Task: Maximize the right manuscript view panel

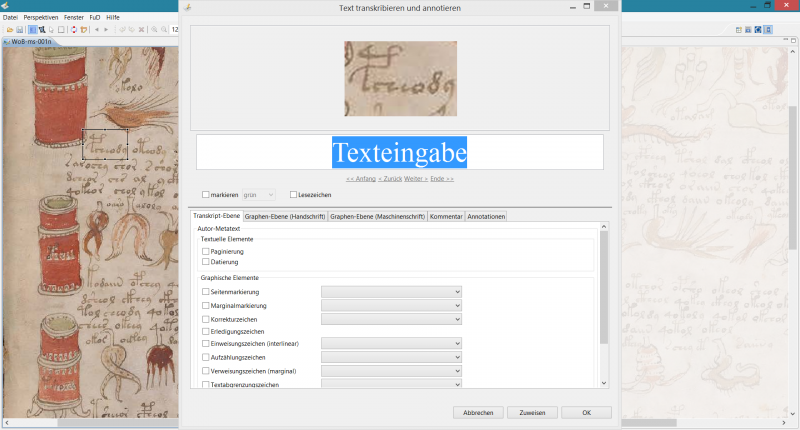Action: pyautogui.click(x=793, y=40)
